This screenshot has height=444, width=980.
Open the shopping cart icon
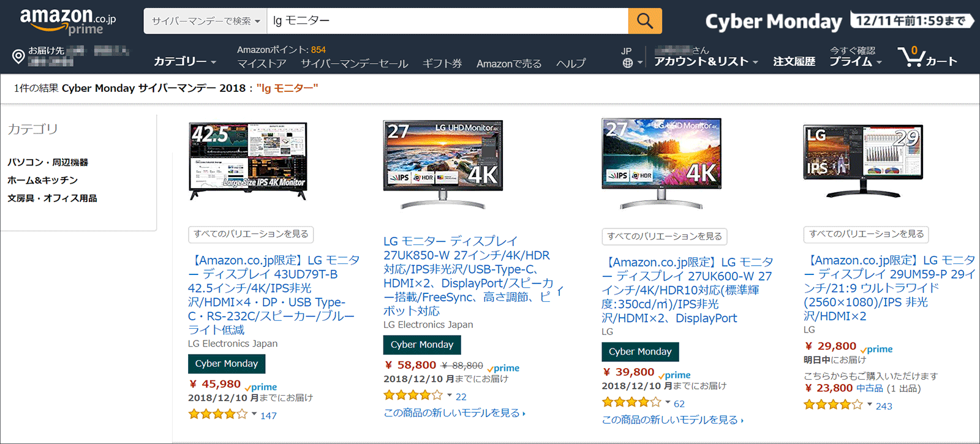tap(910, 56)
